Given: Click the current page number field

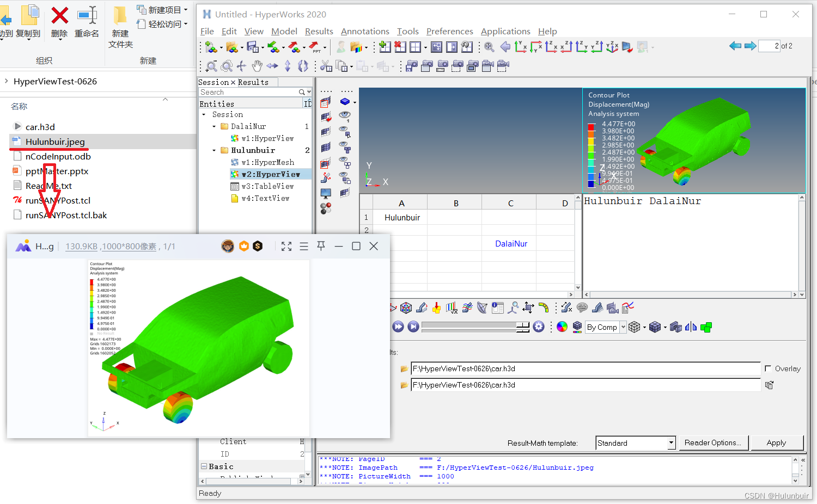Looking at the screenshot, I should coord(769,46).
